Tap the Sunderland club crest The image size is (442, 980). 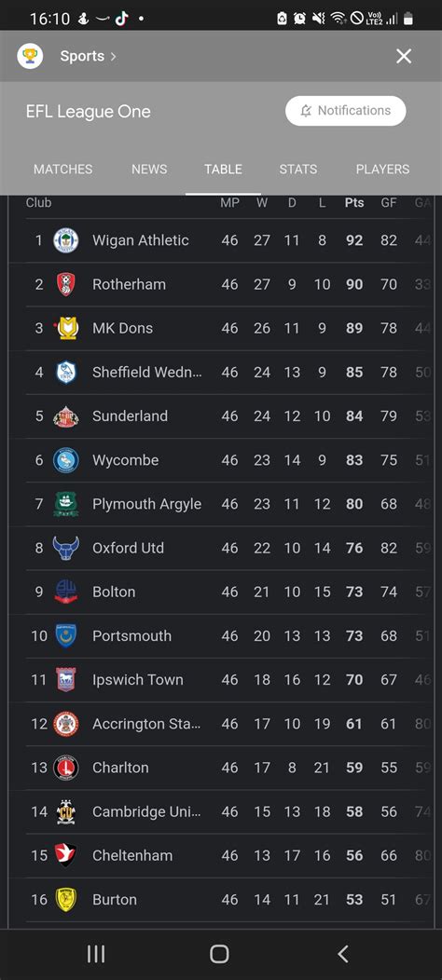tap(65, 416)
